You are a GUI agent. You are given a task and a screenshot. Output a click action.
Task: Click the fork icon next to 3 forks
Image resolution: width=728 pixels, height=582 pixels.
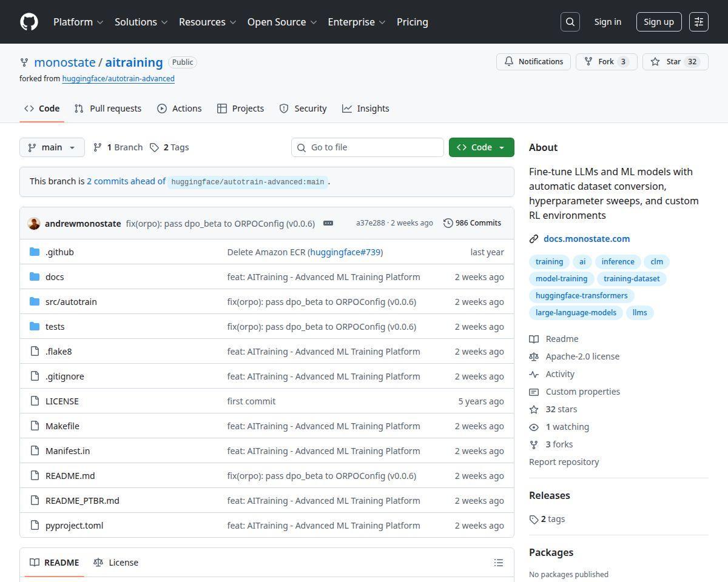(x=534, y=444)
